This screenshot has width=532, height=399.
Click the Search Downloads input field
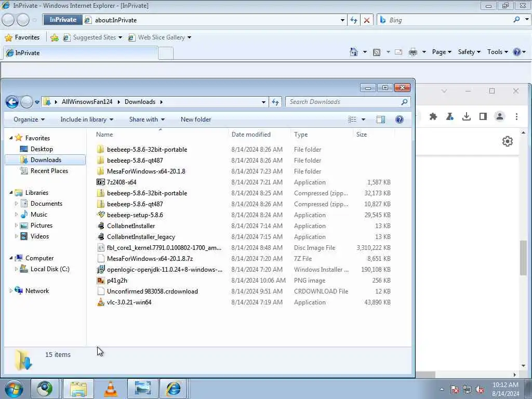344,102
